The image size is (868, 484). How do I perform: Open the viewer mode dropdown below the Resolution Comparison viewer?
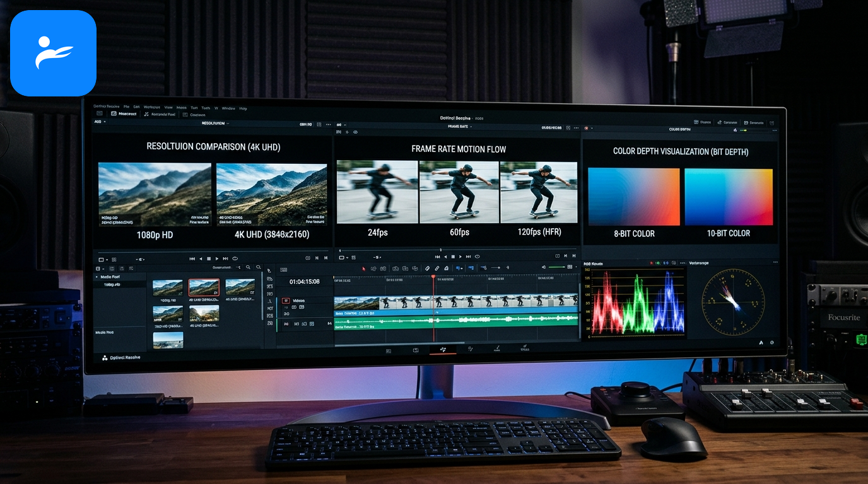pyautogui.click(x=104, y=259)
